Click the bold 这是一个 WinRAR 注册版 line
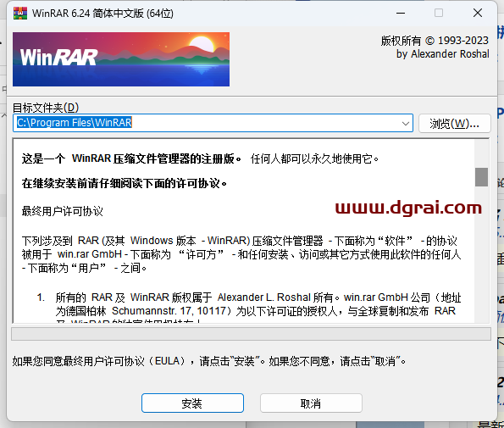This screenshot has height=428, width=504. (x=131, y=158)
